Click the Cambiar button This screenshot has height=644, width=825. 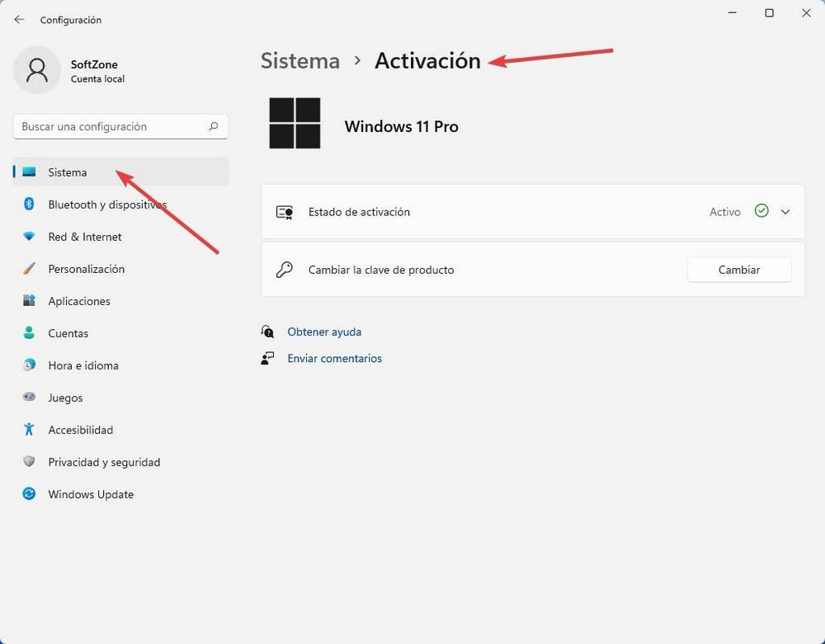(738, 270)
